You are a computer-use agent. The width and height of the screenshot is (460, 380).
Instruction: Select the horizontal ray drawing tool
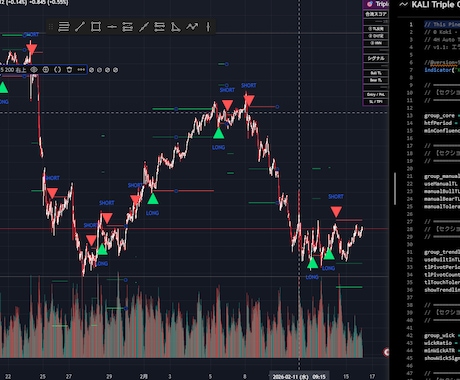click(x=112, y=27)
